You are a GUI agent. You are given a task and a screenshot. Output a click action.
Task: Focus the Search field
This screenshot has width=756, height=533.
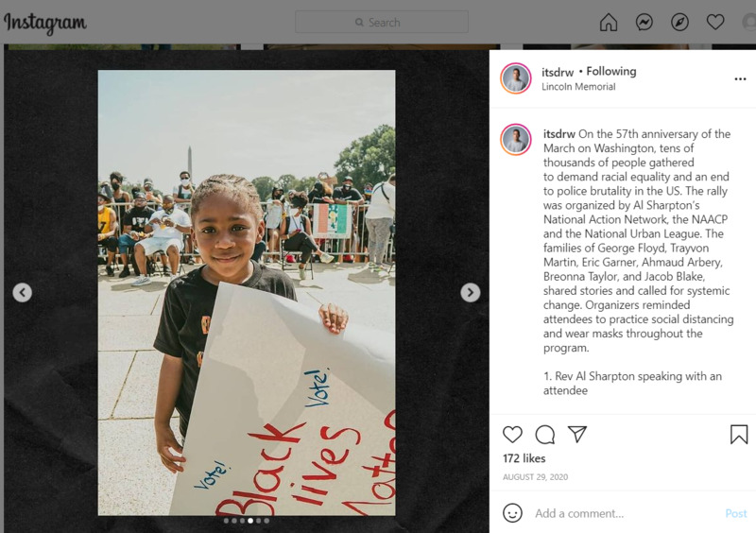click(x=382, y=22)
